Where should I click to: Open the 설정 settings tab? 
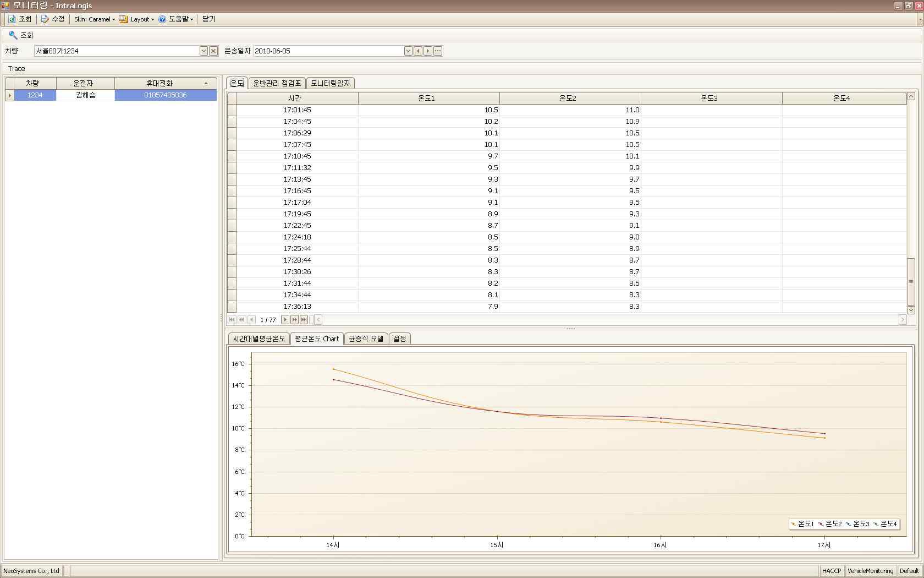coord(400,339)
